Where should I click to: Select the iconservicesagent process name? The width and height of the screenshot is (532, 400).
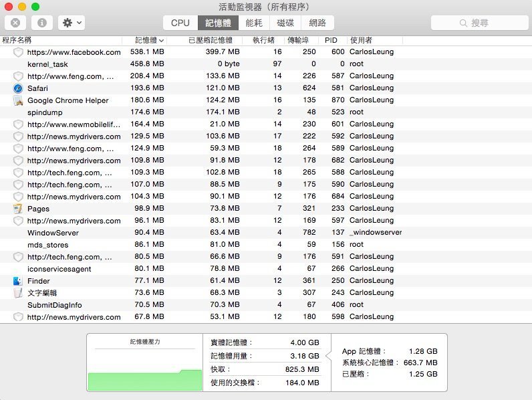coord(59,269)
